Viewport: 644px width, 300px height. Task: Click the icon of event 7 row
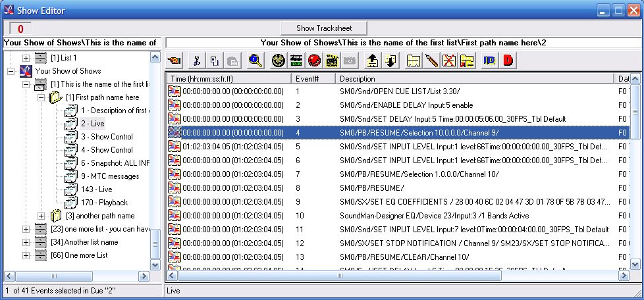click(x=174, y=174)
